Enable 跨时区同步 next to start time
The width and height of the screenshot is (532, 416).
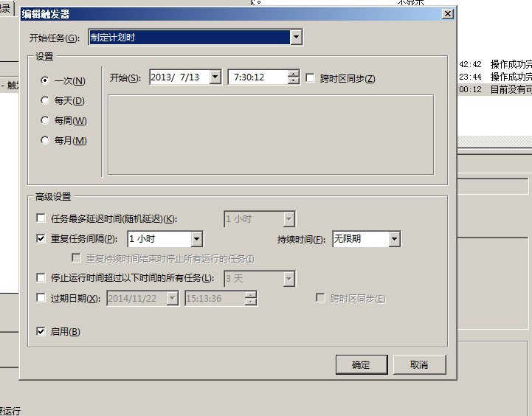tap(310, 78)
